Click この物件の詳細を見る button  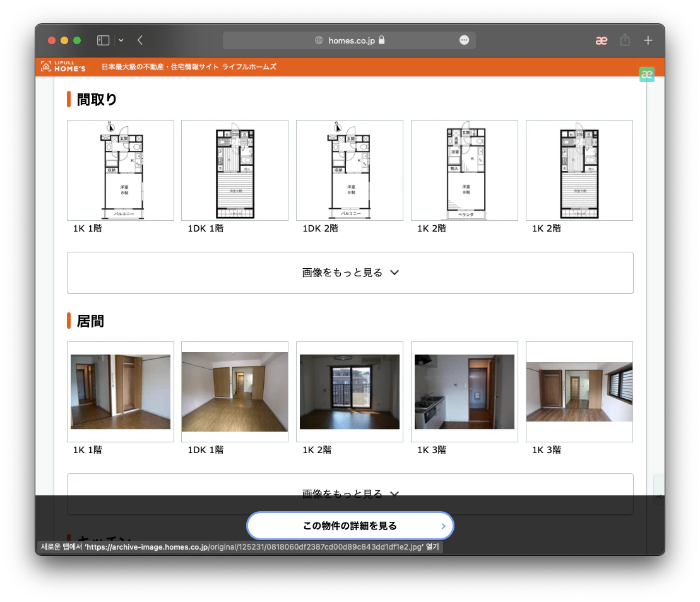pyautogui.click(x=350, y=526)
